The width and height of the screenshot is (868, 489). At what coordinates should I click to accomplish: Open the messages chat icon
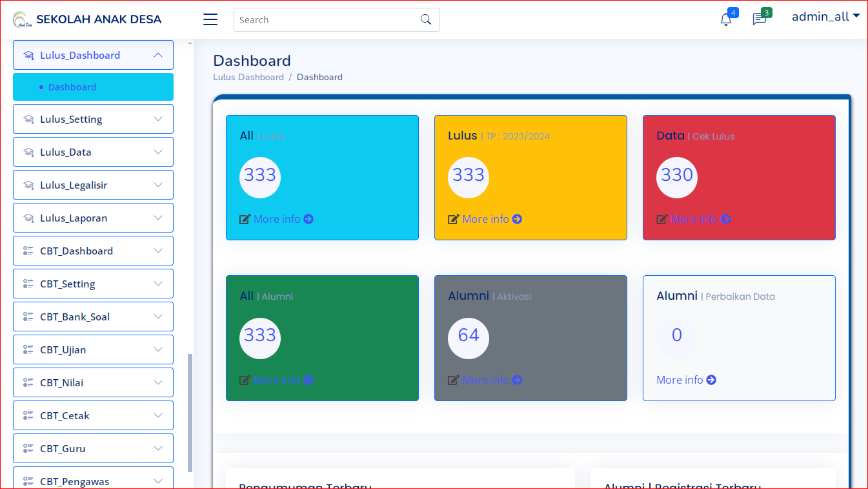[760, 19]
